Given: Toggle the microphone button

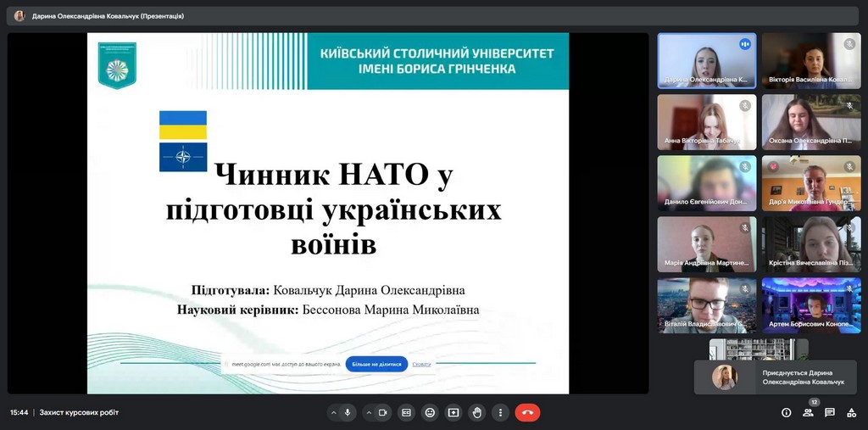Looking at the screenshot, I should (348, 412).
